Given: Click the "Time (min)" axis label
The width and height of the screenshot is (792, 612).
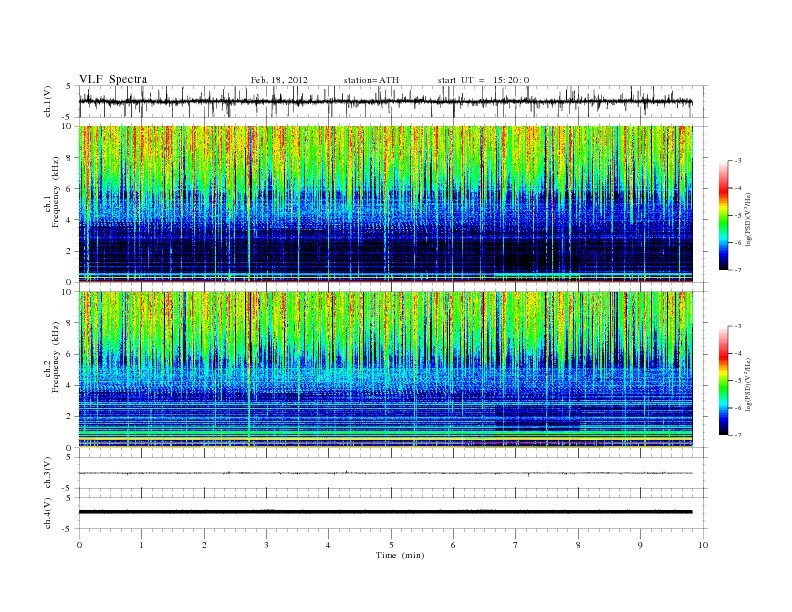Looking at the screenshot, I should coord(400,555).
